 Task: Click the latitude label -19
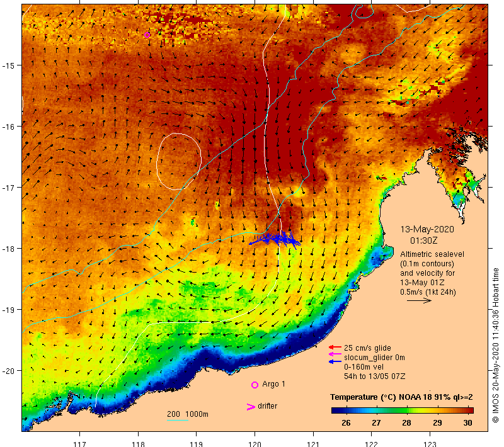(8, 310)
